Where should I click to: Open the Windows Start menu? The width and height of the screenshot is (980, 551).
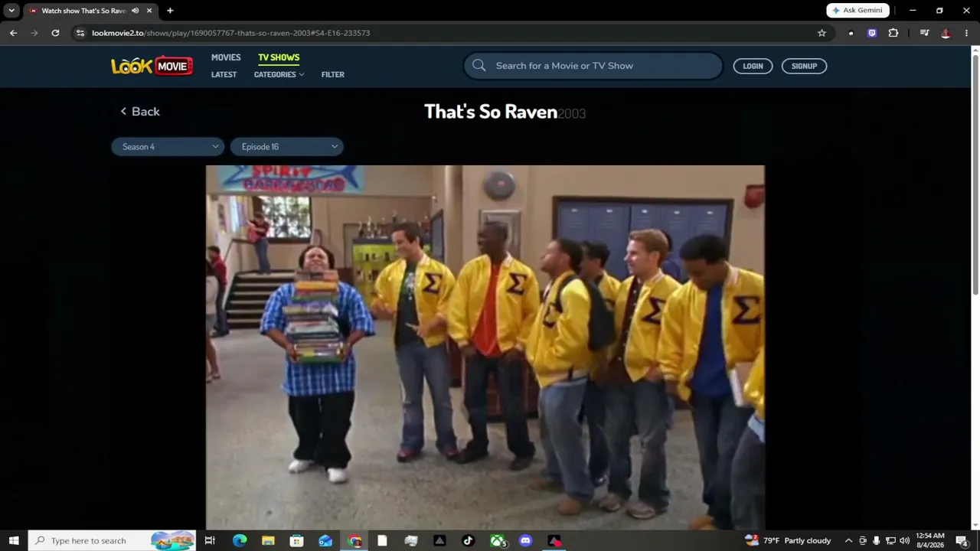click(14, 541)
